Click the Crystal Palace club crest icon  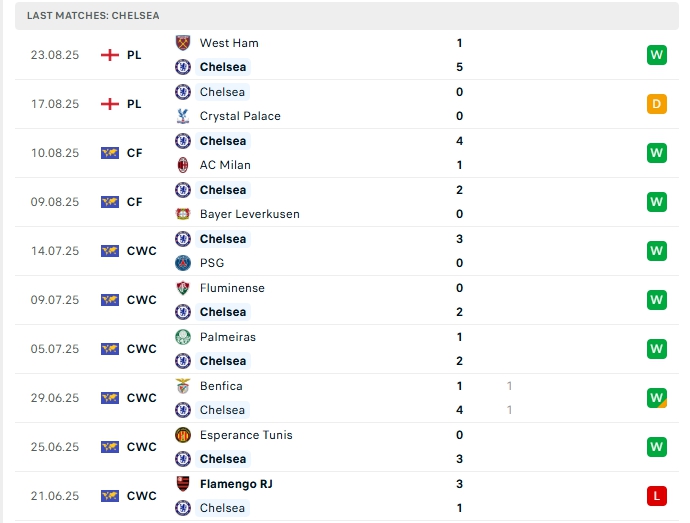coord(183,116)
